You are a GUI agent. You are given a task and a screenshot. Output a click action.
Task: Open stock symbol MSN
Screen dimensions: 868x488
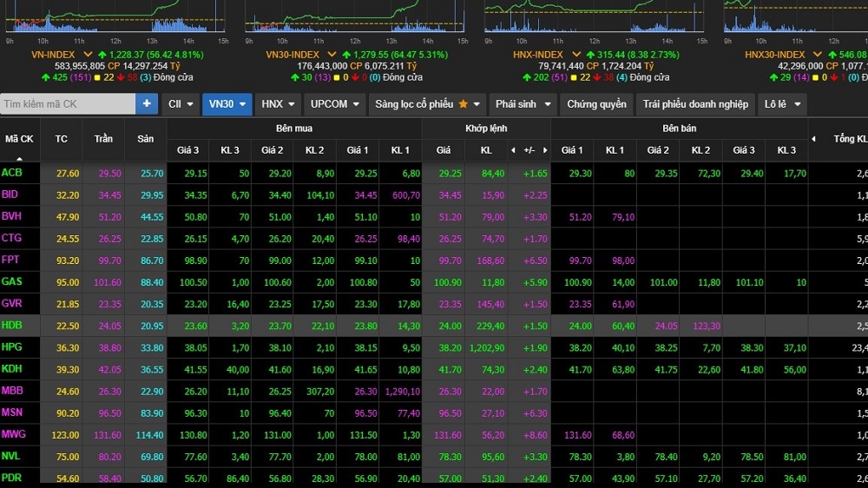tap(11, 412)
